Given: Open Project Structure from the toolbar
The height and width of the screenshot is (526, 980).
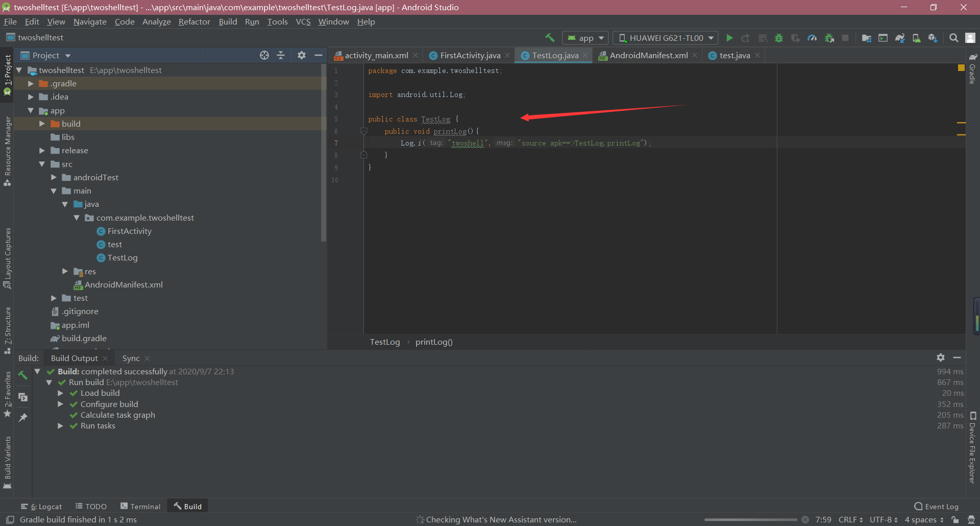Looking at the screenshot, I should click(x=866, y=38).
